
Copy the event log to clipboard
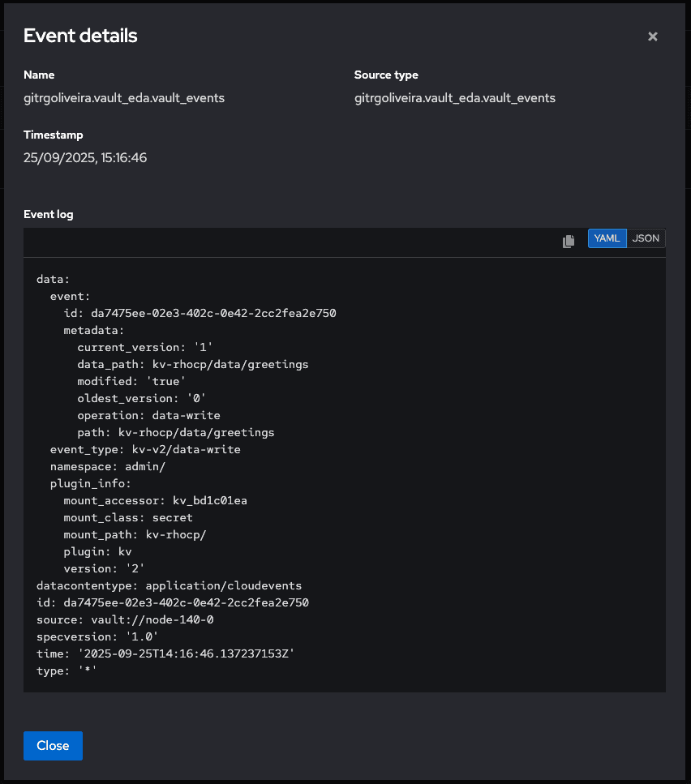click(569, 242)
